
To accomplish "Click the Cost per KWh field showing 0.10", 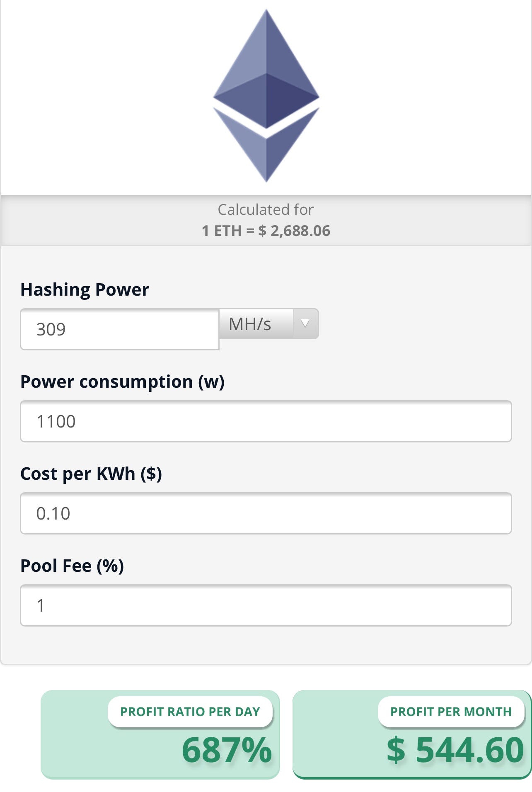I will coord(266,513).
